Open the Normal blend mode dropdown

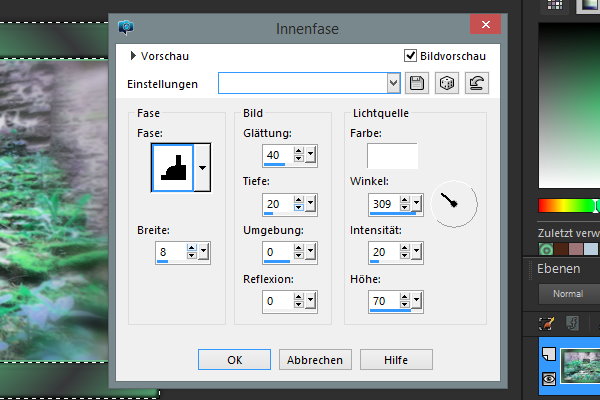(567, 295)
